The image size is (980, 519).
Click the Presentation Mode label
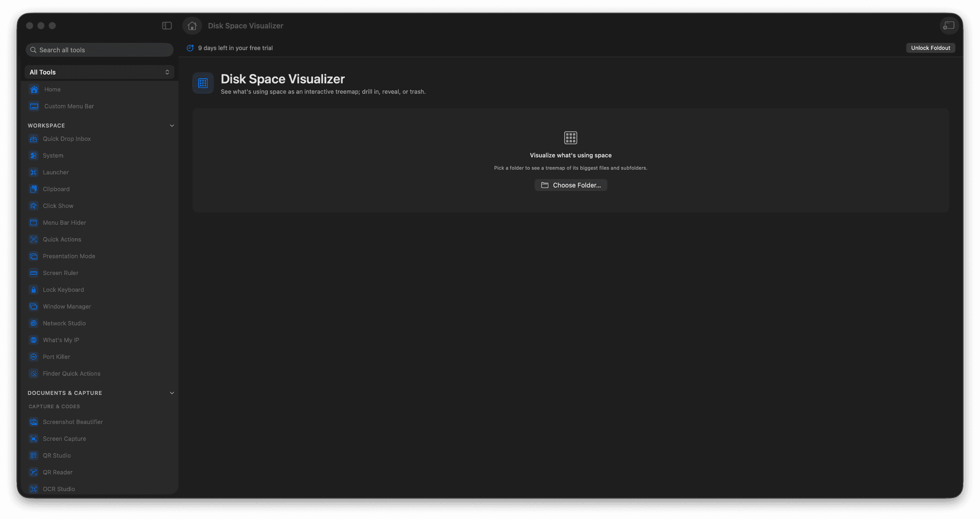(69, 256)
